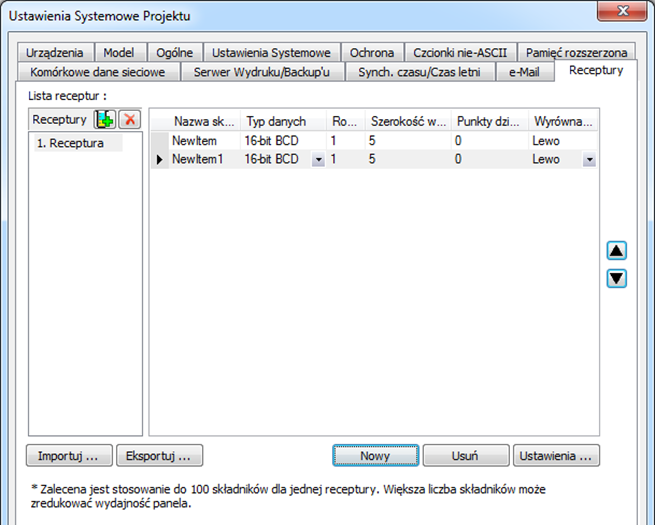Click the Eksportuj button
Image resolution: width=655 pixels, height=525 pixels.
click(x=159, y=455)
